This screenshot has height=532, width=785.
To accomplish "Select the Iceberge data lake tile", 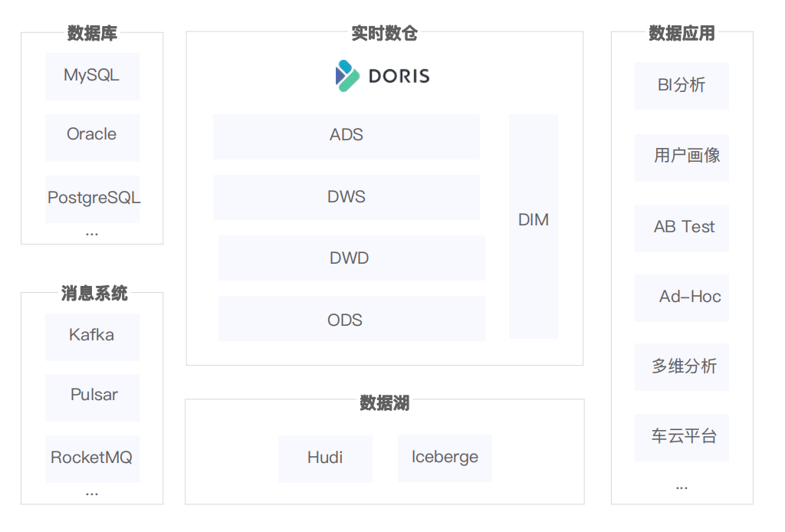I will [445, 458].
